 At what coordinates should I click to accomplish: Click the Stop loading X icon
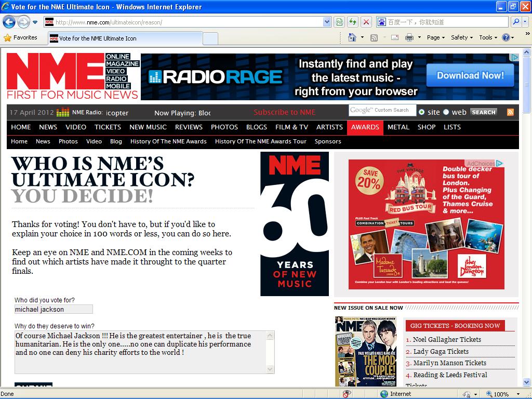(x=366, y=22)
